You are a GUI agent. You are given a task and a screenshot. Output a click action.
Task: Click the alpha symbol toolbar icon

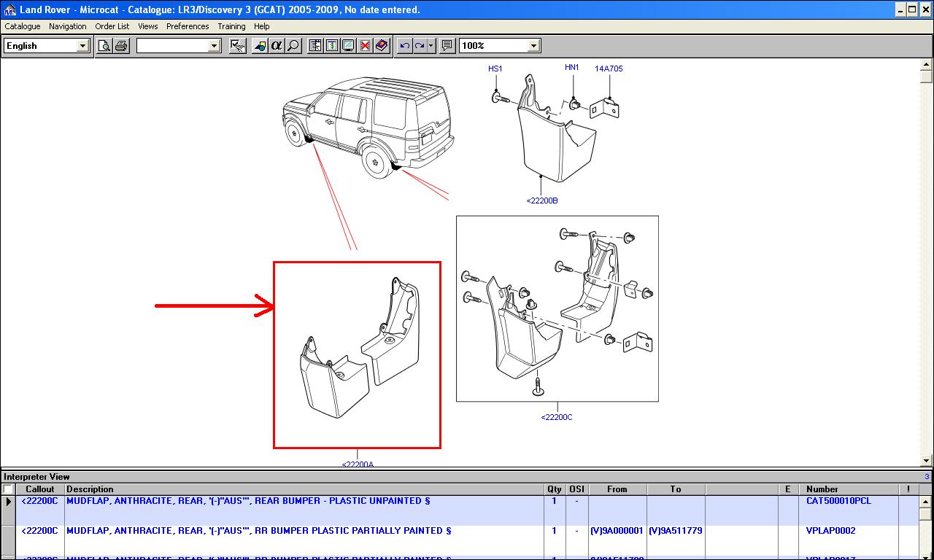(x=277, y=46)
